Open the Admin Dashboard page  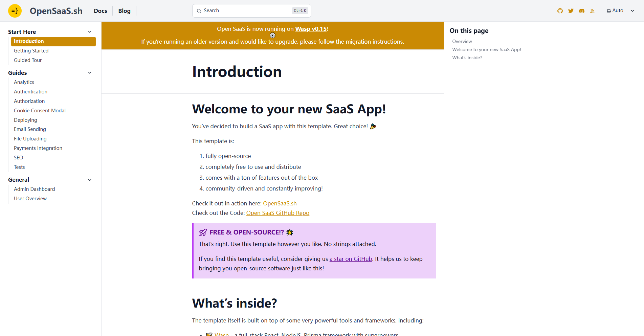pos(34,189)
